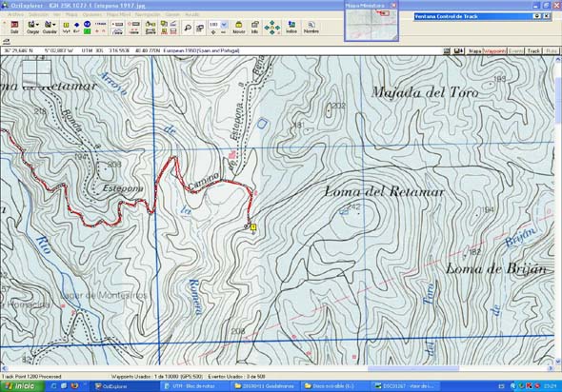Screen dimensions: 562x392
Task: Close the Mapa Miniatura window
Action: 393,6
